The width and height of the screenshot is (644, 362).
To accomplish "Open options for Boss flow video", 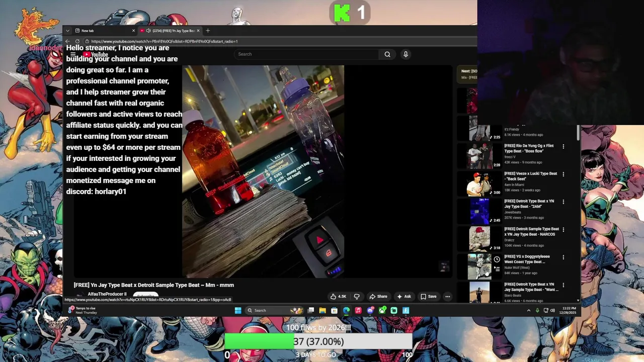I will tap(563, 146).
